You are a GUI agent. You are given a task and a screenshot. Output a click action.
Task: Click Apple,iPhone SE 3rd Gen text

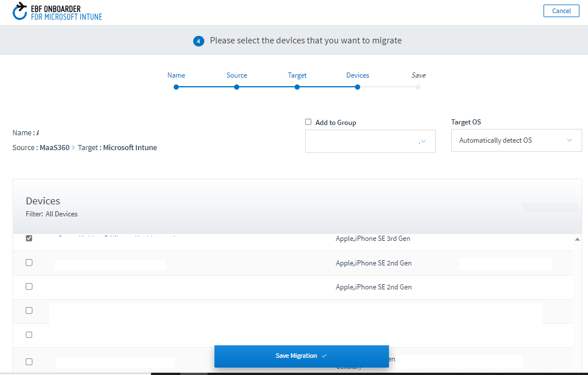click(x=373, y=239)
